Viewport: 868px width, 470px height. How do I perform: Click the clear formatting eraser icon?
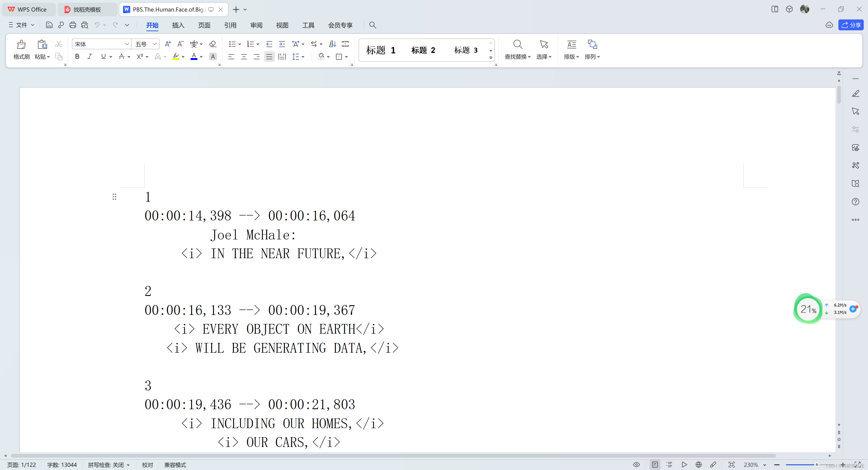pos(213,44)
